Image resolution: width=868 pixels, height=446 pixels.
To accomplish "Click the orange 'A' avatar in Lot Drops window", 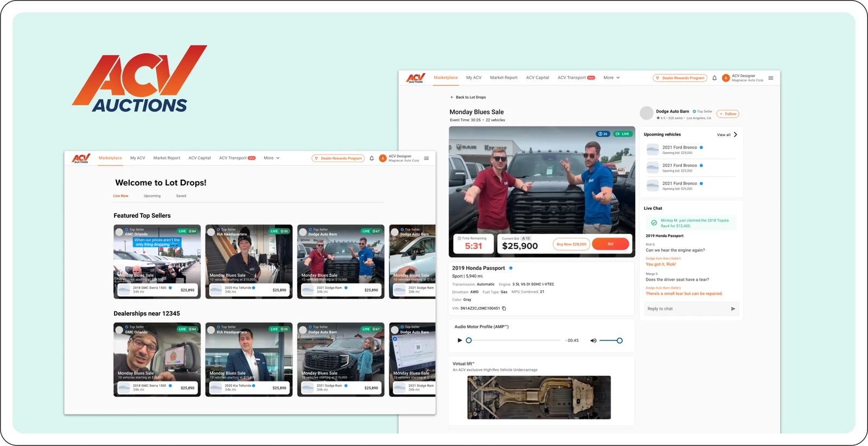I will pos(383,158).
